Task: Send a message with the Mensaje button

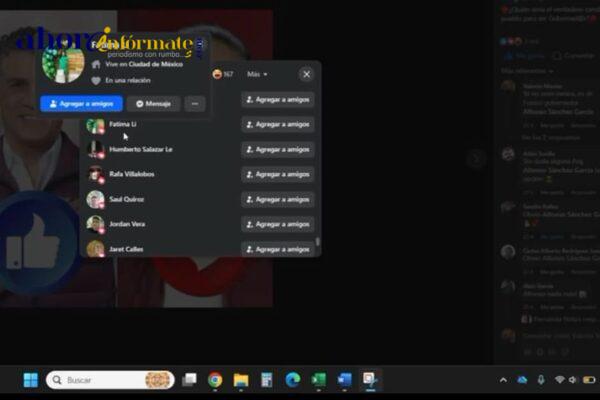Action: pos(154,103)
